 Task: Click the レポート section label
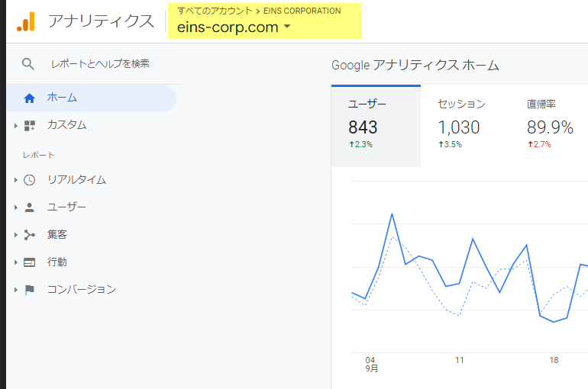pos(39,156)
